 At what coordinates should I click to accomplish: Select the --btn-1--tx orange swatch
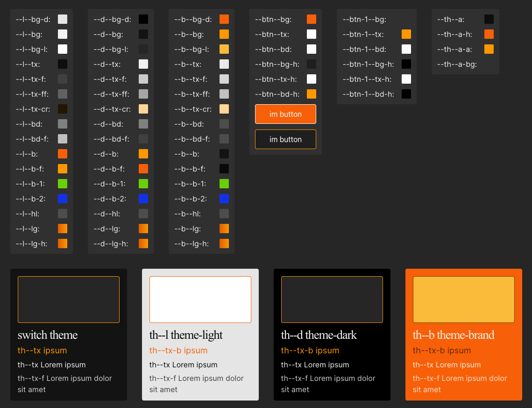pos(406,34)
